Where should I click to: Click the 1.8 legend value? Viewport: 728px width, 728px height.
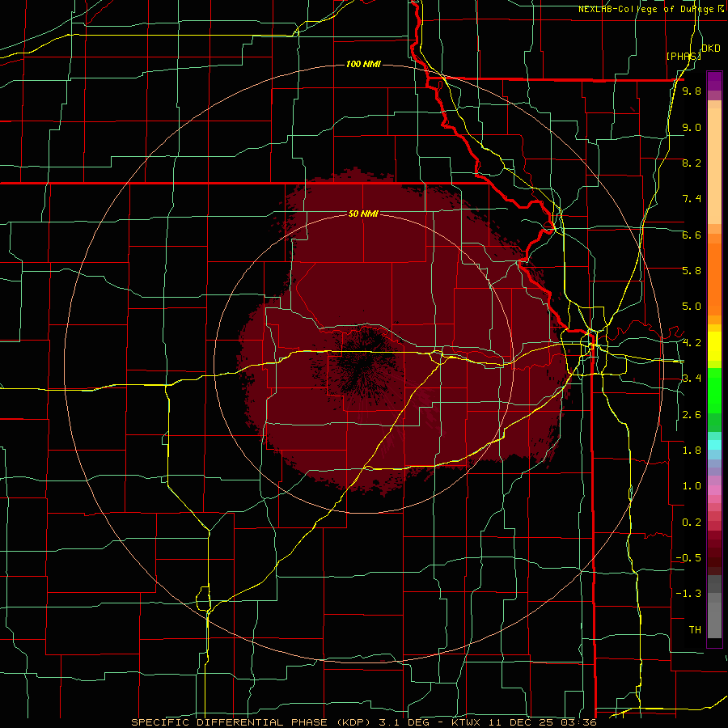[x=692, y=451]
